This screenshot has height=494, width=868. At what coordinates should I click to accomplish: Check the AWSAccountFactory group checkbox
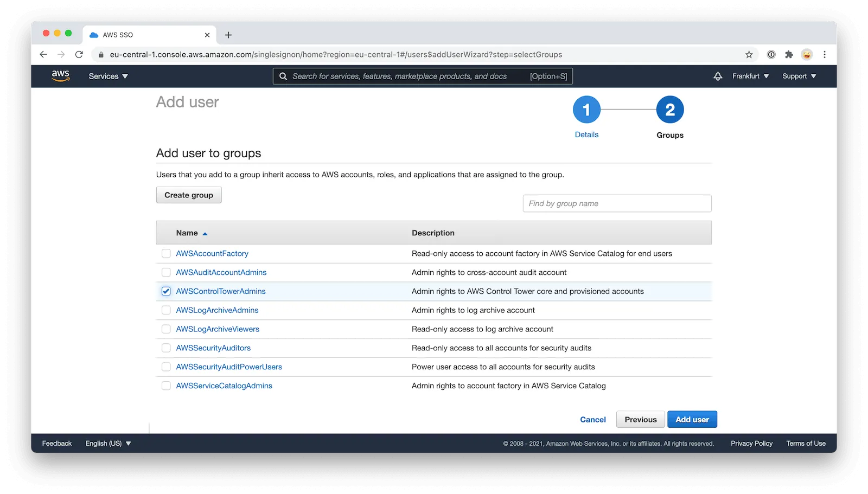[x=166, y=253]
